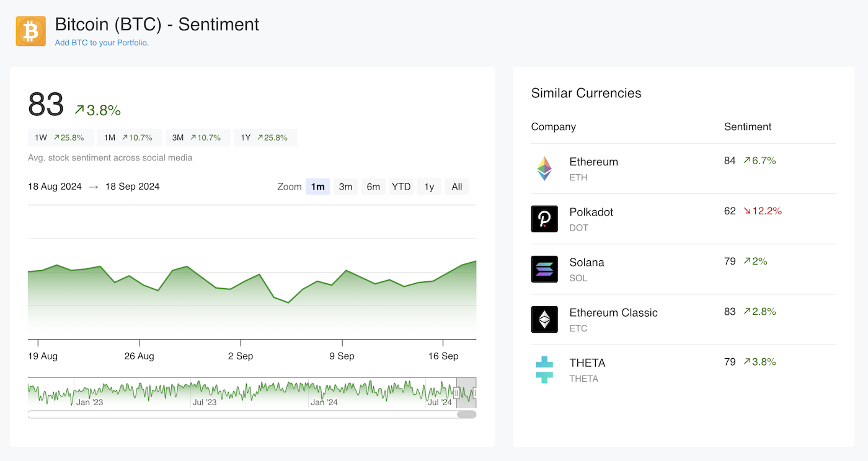This screenshot has width=868, height=461.
Task: Click Add BTC to your Portfolio link
Action: (101, 43)
